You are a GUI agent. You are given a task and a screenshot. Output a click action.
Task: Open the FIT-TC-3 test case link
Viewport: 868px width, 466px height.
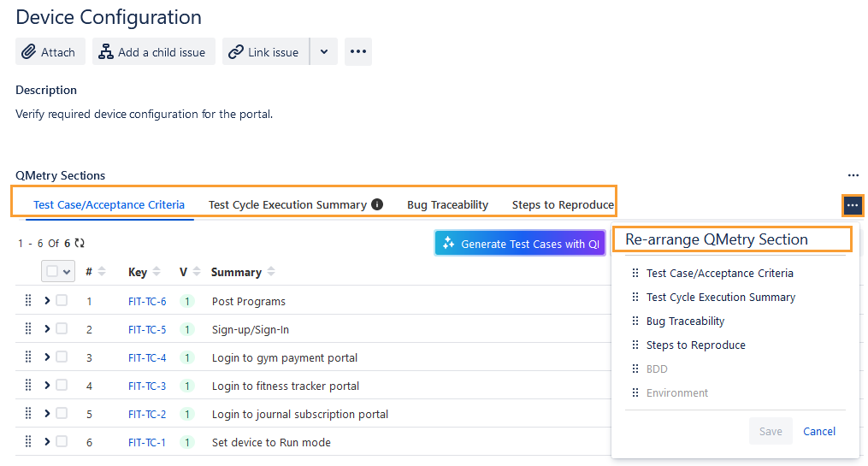click(147, 386)
